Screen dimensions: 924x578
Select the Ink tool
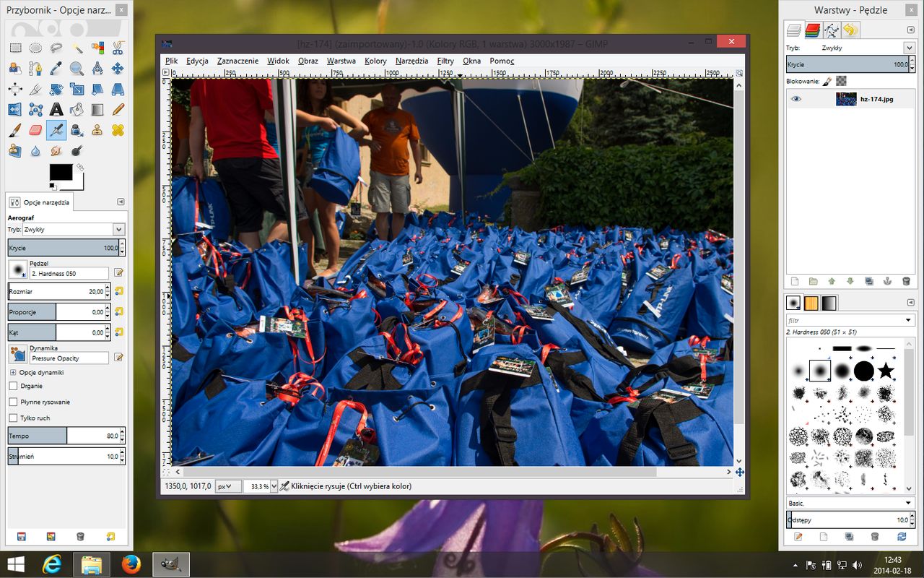[77, 130]
